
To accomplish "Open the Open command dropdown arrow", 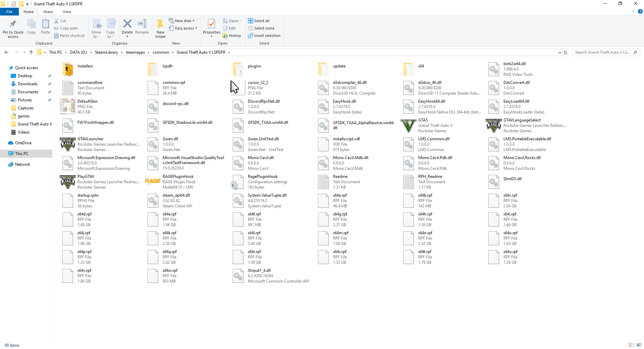I will coord(241,21).
